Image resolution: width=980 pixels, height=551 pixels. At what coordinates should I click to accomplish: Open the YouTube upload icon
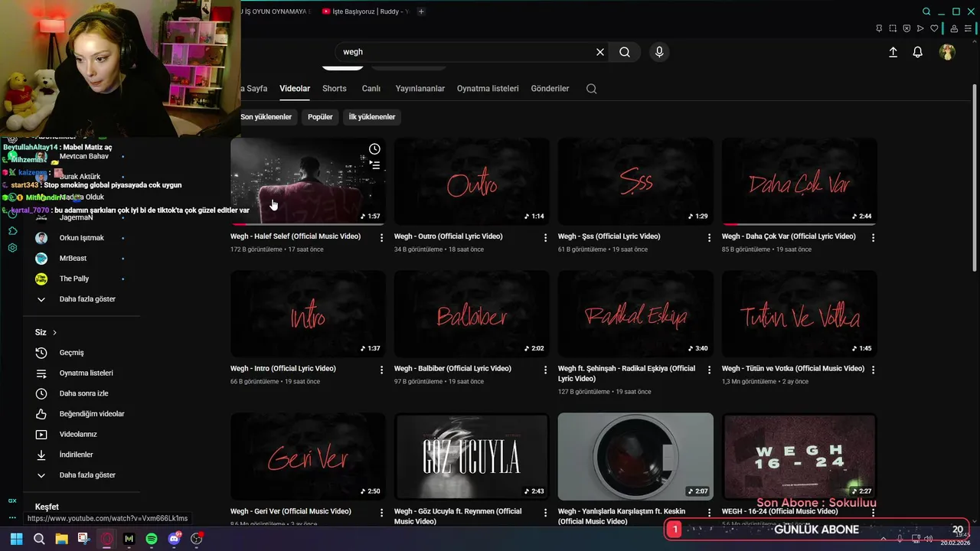[x=893, y=52]
